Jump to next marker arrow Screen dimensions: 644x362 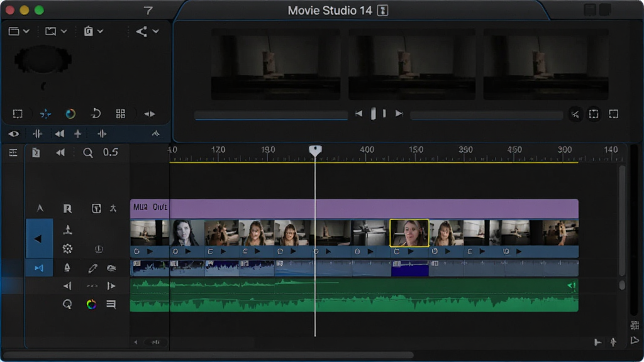point(111,286)
